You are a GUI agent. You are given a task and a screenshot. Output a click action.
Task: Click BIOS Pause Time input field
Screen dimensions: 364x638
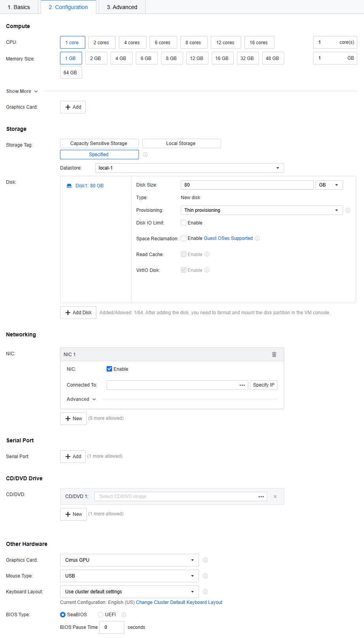click(x=112, y=627)
